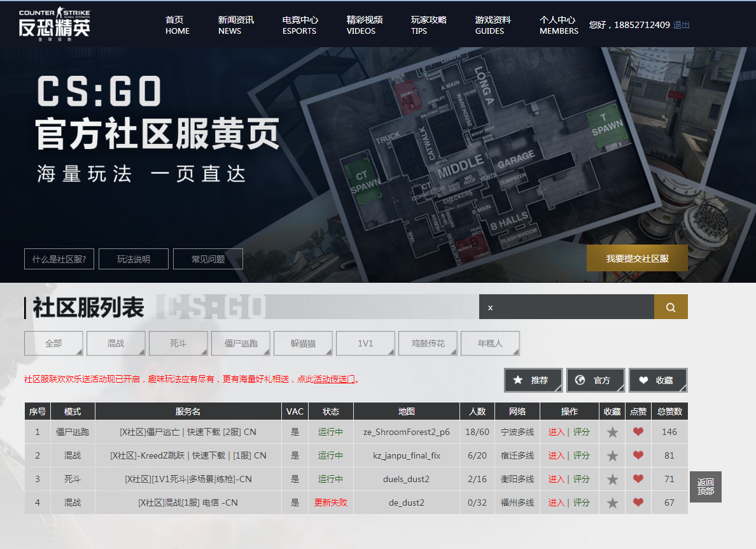Image resolution: width=756 pixels, height=549 pixels.
Task: Click the search magnifier icon
Action: [x=671, y=306]
